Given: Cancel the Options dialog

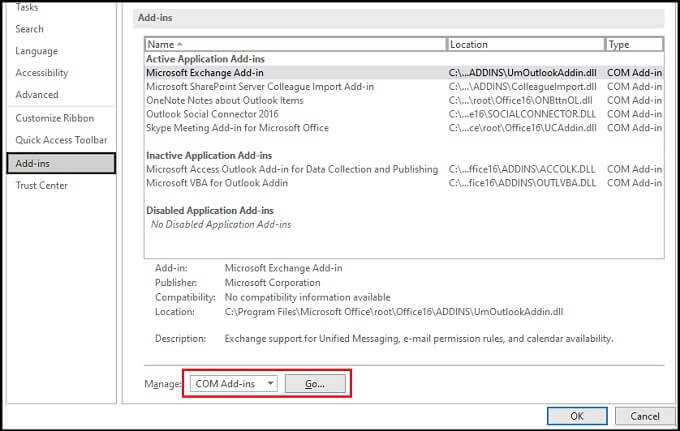Looking at the screenshot, I should (x=645, y=416).
